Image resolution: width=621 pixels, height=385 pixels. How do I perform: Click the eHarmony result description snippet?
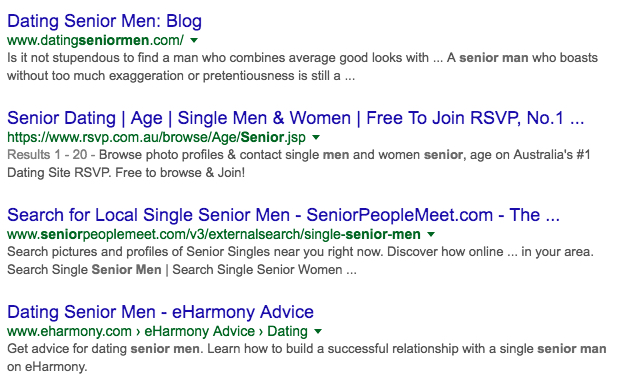307,358
